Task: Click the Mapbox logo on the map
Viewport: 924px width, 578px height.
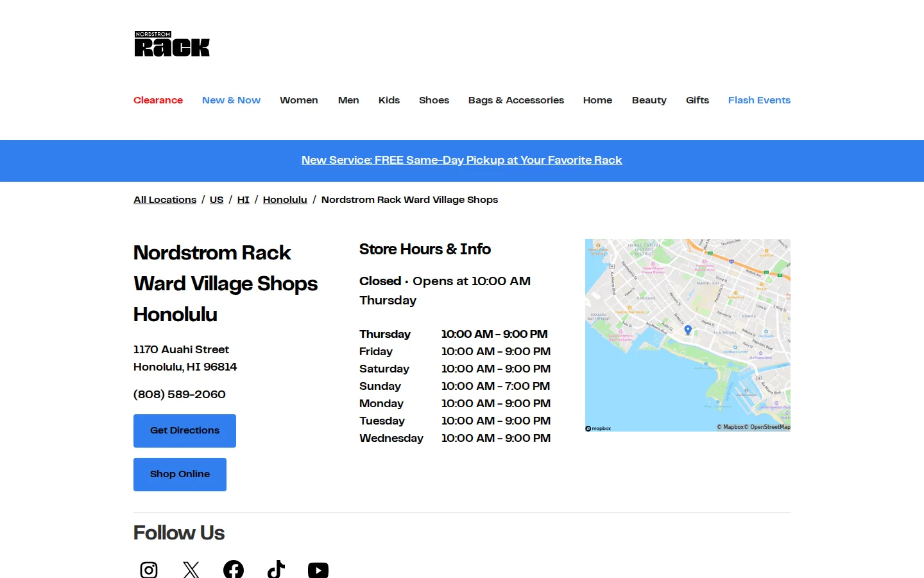Action: click(598, 428)
